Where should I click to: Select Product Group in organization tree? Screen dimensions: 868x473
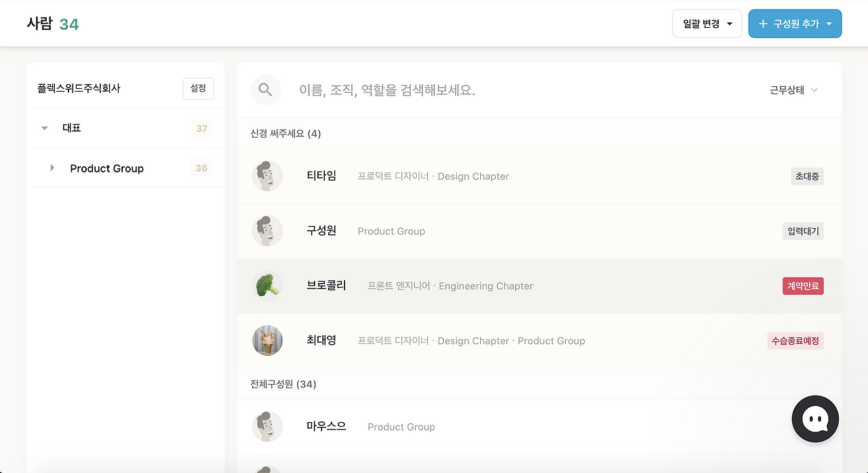[x=107, y=168]
